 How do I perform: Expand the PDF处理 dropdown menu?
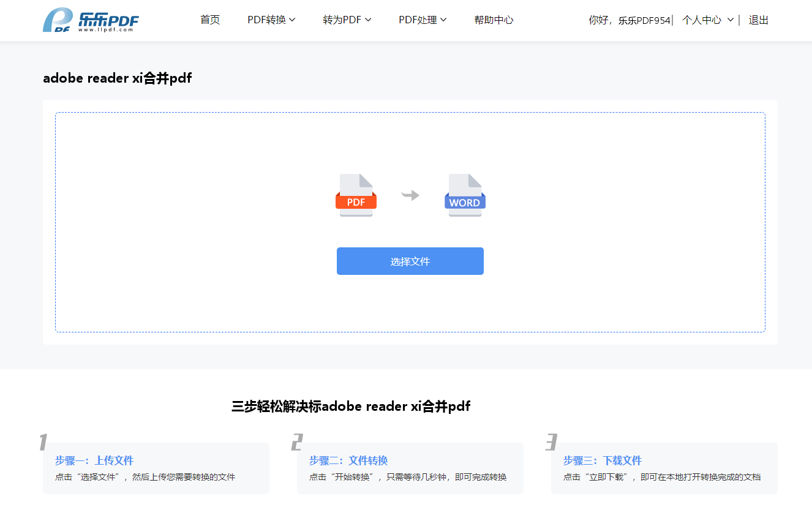[x=423, y=20]
